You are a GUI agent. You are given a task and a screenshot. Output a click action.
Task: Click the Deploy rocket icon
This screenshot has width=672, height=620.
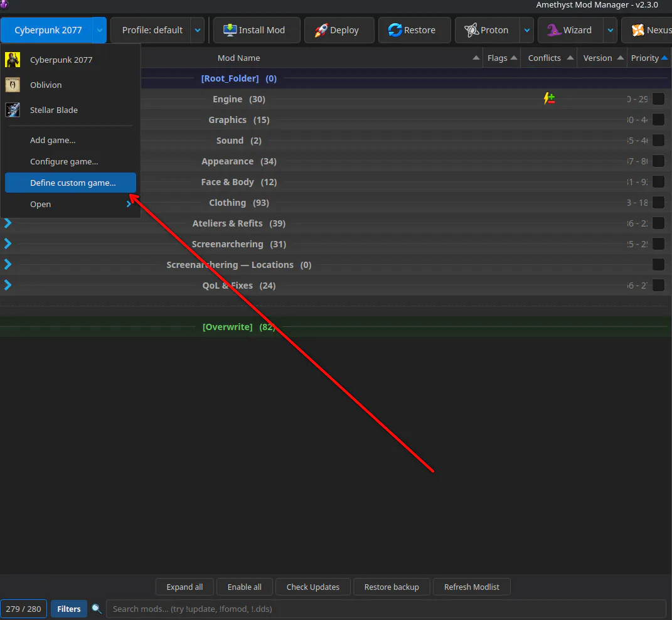coord(321,30)
